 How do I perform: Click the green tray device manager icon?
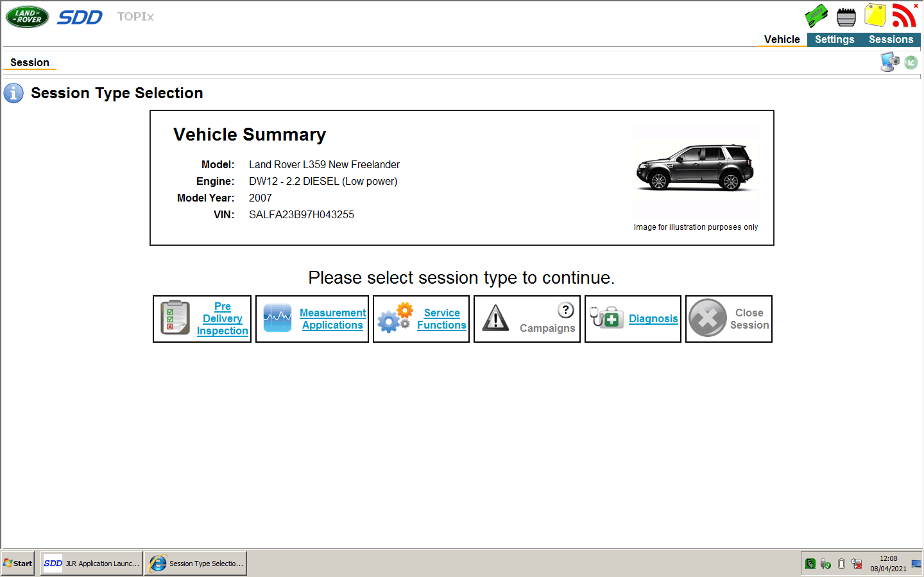pyautogui.click(x=810, y=564)
